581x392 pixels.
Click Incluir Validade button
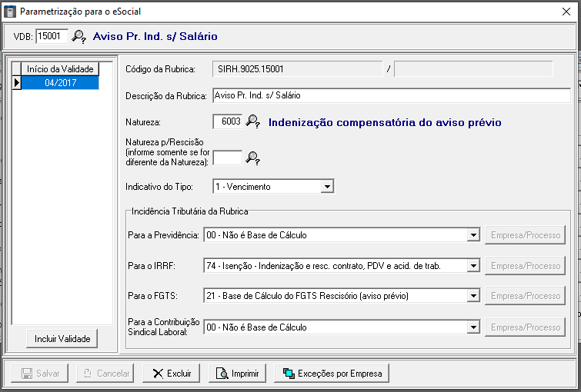(62, 338)
